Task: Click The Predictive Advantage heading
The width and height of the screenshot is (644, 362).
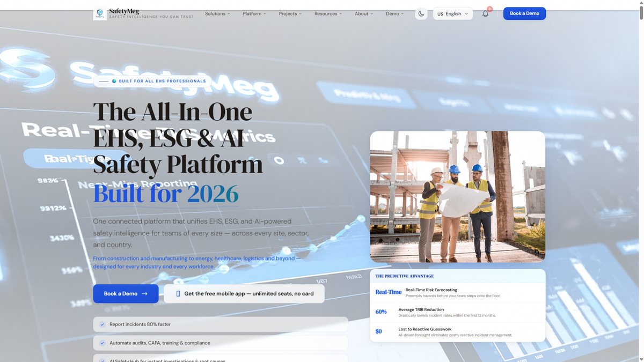Action: [x=405, y=276]
